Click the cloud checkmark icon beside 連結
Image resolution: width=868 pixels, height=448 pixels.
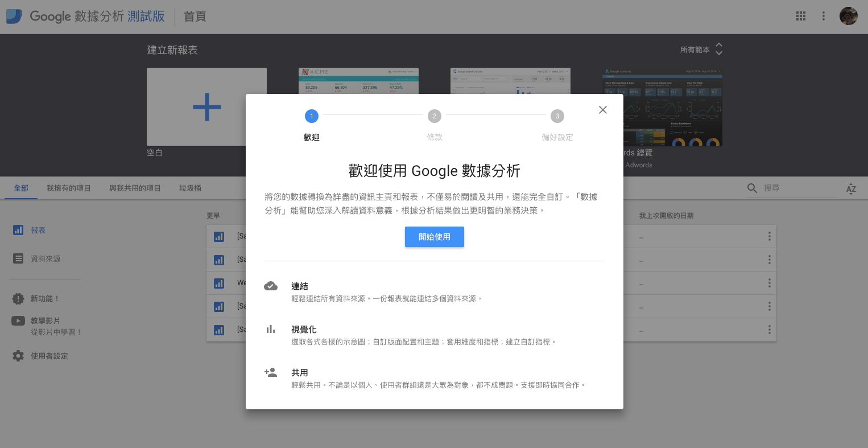tap(271, 286)
